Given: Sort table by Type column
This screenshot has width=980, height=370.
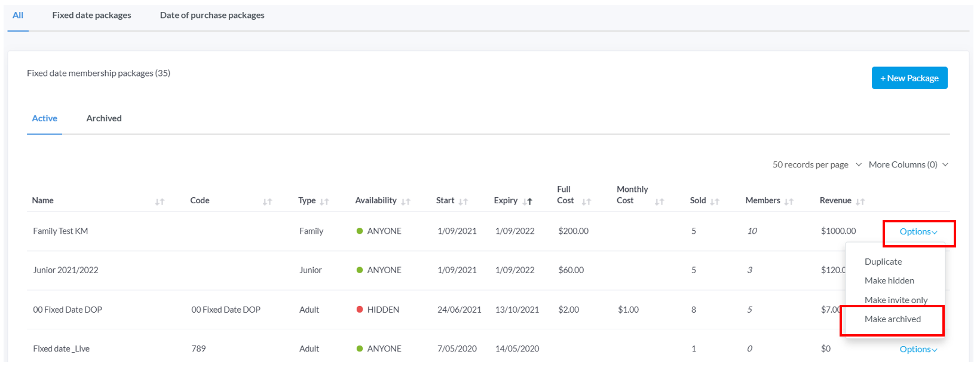Looking at the screenshot, I should [x=324, y=202].
